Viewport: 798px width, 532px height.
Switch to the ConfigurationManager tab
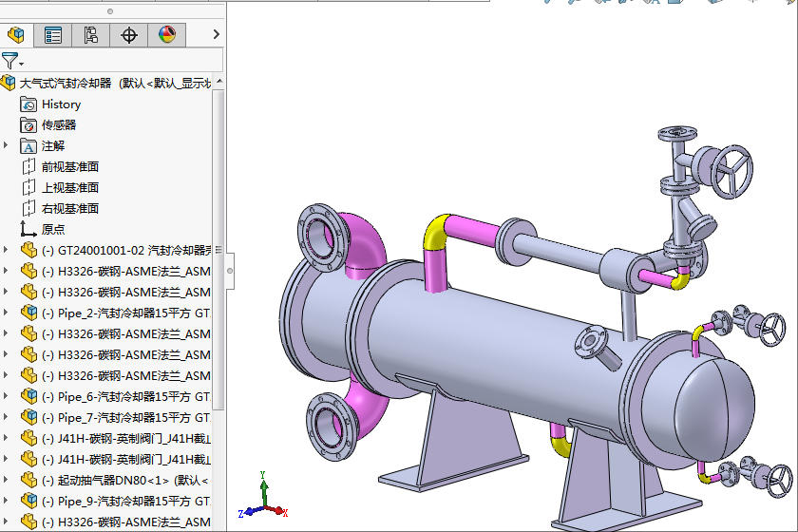pyautogui.click(x=90, y=34)
